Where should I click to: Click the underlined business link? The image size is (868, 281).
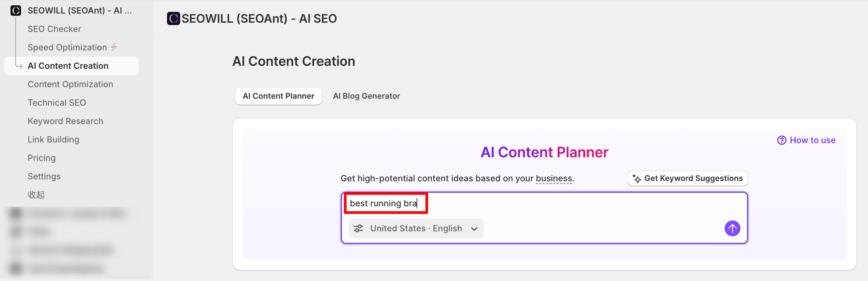point(554,178)
